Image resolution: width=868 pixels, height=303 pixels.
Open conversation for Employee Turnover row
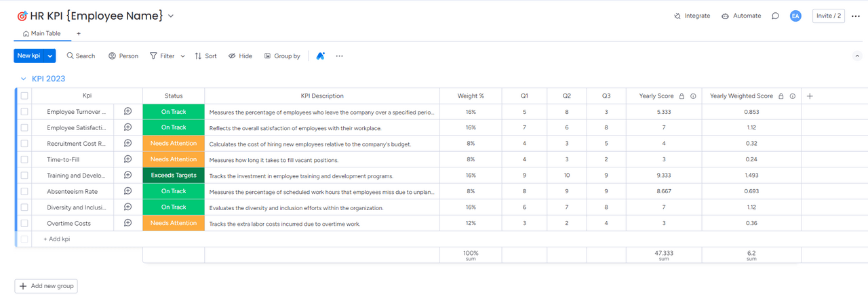pos(127,112)
